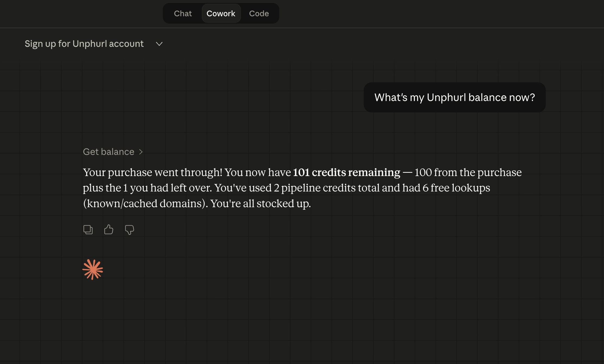The image size is (604, 364).
Task: Click the 'Sign up for Unphurl account' title
Action: click(84, 44)
